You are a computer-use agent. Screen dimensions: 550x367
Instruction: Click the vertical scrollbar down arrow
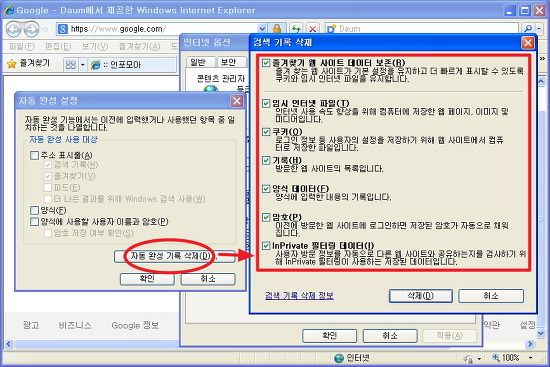tap(541, 333)
